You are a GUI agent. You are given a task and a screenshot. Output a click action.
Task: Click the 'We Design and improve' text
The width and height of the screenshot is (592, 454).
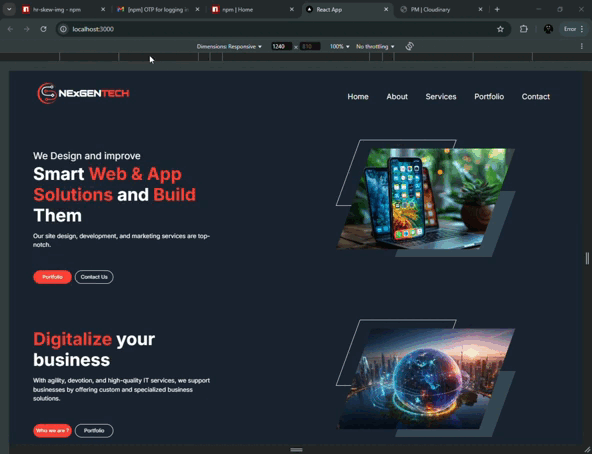(86, 156)
